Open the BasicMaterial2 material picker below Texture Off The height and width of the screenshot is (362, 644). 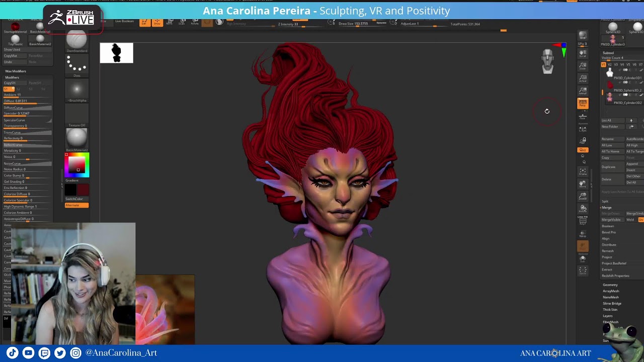(x=76, y=140)
